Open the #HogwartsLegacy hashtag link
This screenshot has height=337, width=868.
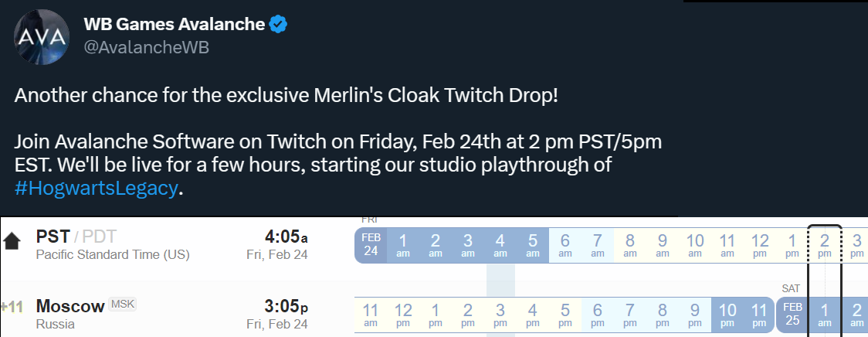click(x=96, y=188)
